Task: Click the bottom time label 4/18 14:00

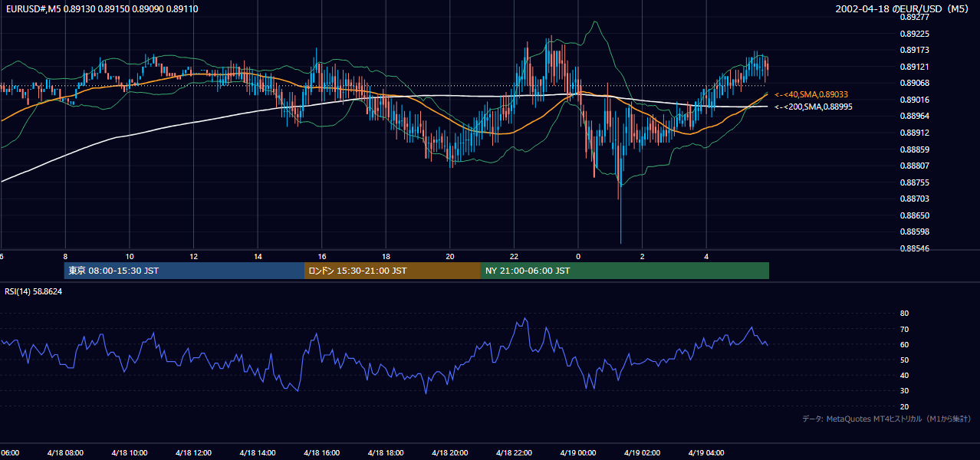Action: pos(258,452)
